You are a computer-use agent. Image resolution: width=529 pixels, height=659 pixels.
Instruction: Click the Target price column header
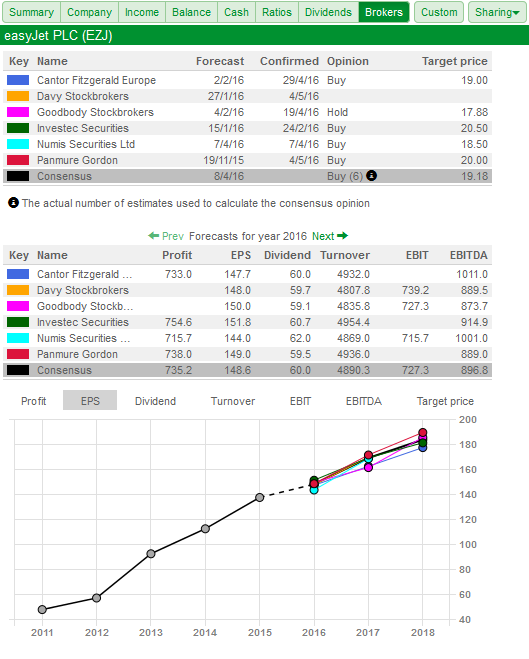pos(455,61)
